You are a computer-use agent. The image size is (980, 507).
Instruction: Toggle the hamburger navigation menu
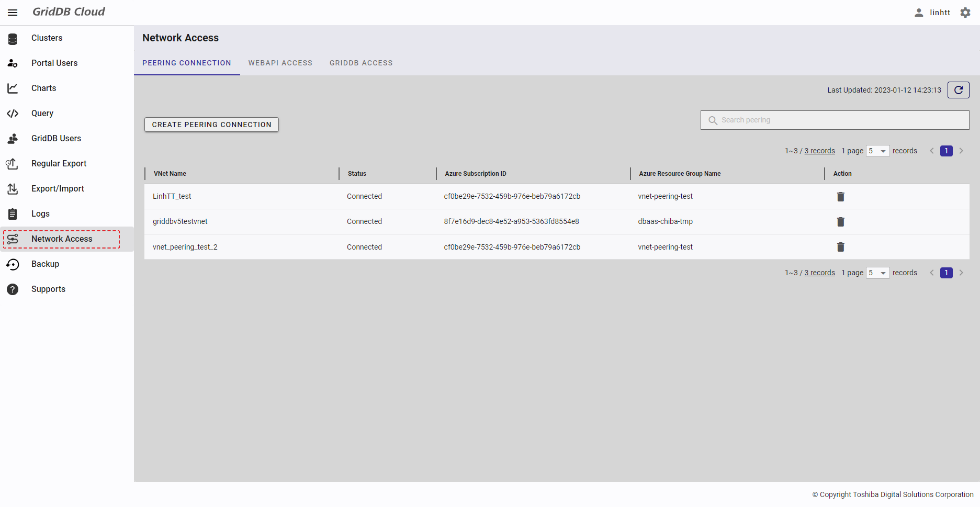point(13,13)
